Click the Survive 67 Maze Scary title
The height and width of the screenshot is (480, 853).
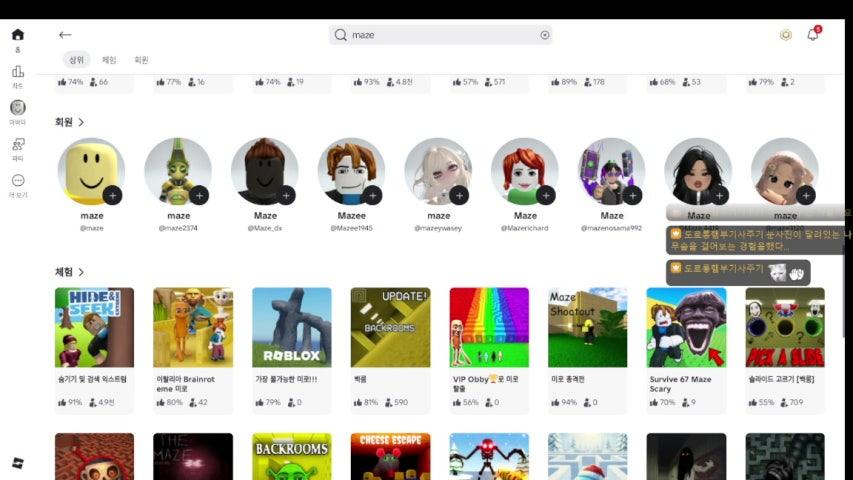(x=680, y=384)
